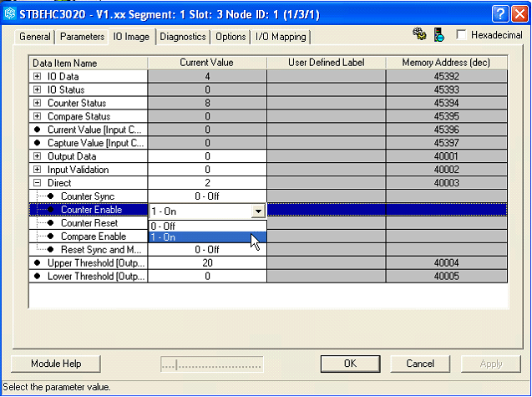
Task: Expand the Input Validation row
Action: pos(37,170)
